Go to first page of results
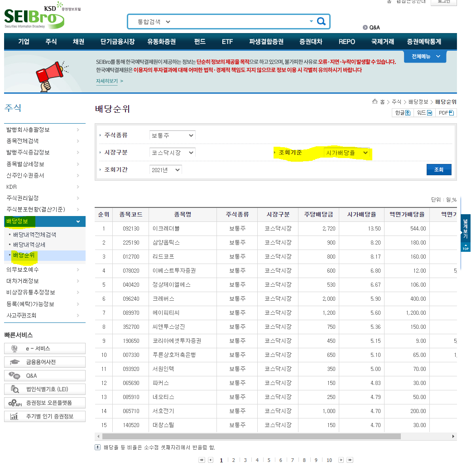 click(x=202, y=460)
